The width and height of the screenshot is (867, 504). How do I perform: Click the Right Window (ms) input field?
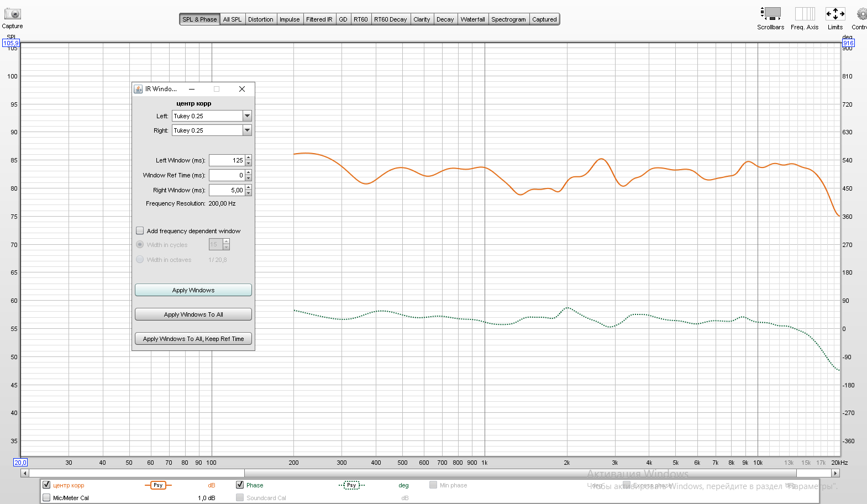[227, 190]
